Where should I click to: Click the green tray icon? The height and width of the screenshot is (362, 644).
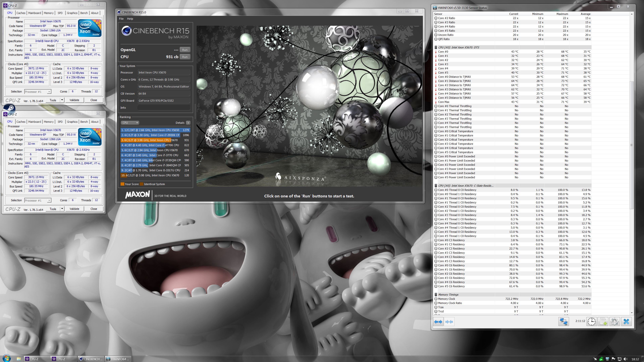[x=601, y=359]
